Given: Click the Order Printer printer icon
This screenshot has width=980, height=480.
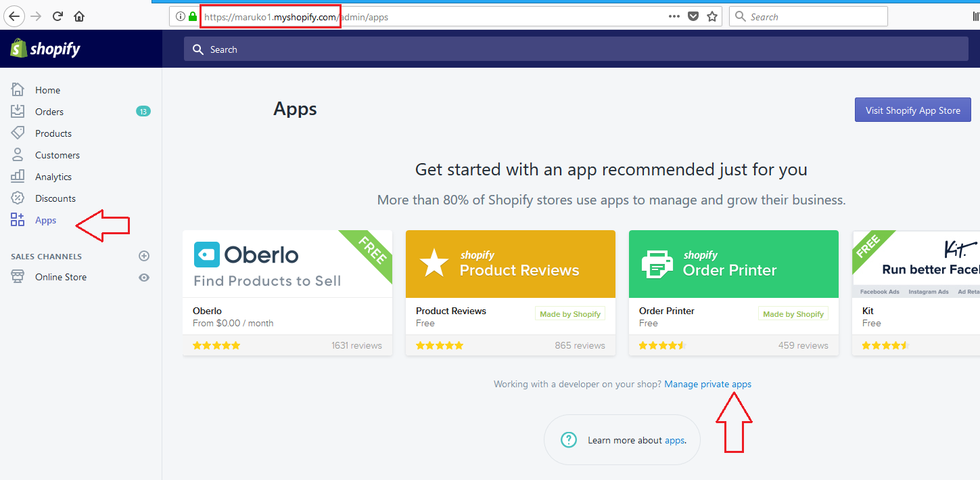Looking at the screenshot, I should (657, 263).
